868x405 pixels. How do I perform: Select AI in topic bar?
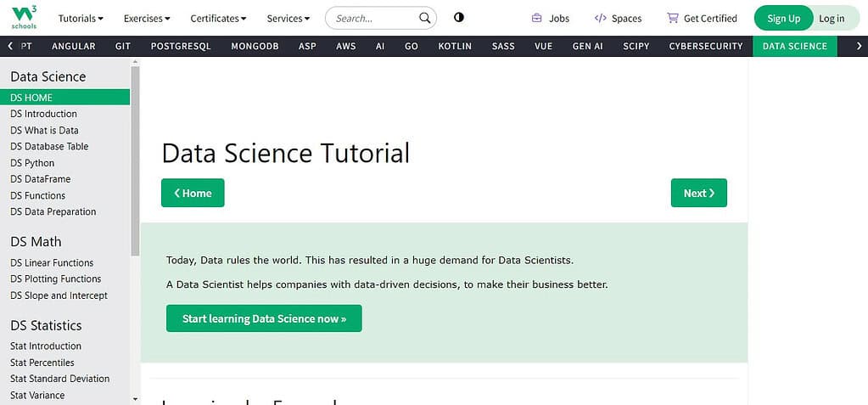click(x=380, y=46)
